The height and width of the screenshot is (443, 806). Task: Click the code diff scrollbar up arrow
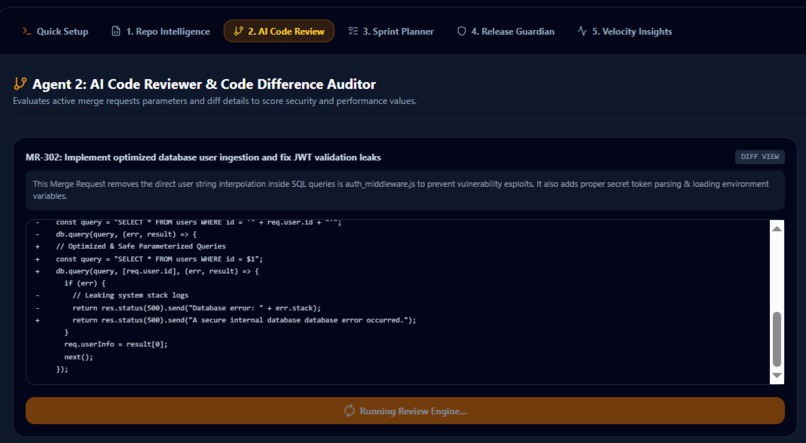[x=777, y=229]
